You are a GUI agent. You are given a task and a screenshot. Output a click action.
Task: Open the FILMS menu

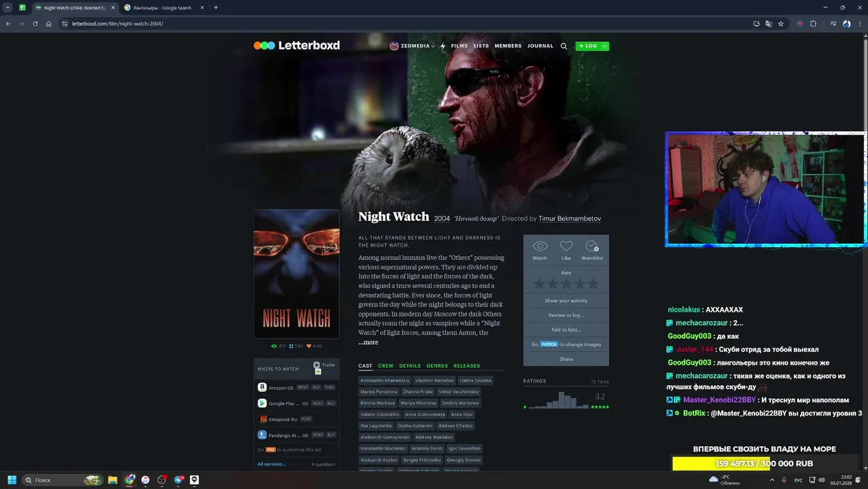pos(459,46)
